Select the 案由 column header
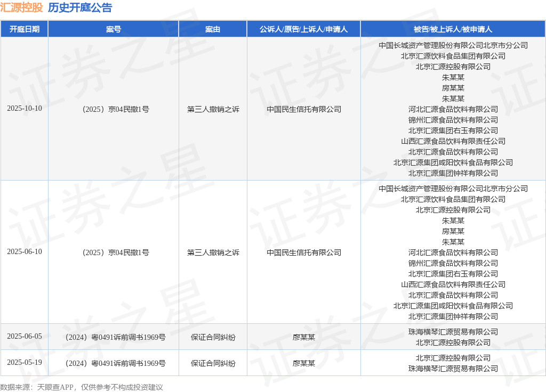This screenshot has width=546, height=392. [213, 29]
